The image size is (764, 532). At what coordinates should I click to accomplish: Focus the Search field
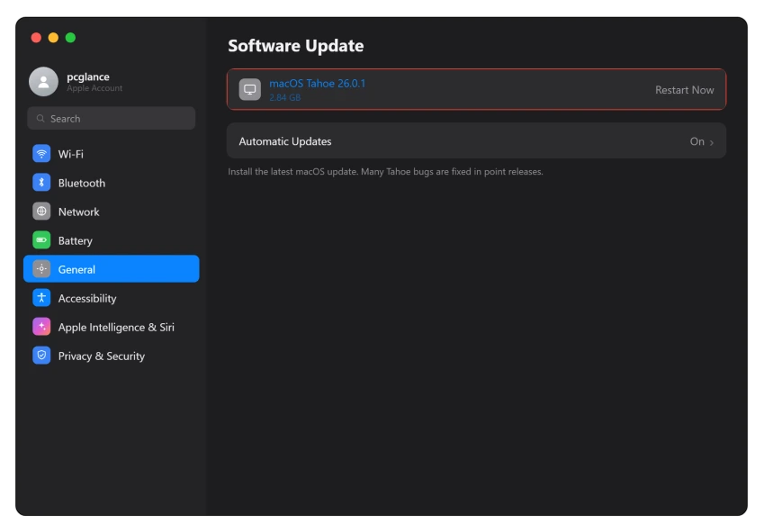111,119
